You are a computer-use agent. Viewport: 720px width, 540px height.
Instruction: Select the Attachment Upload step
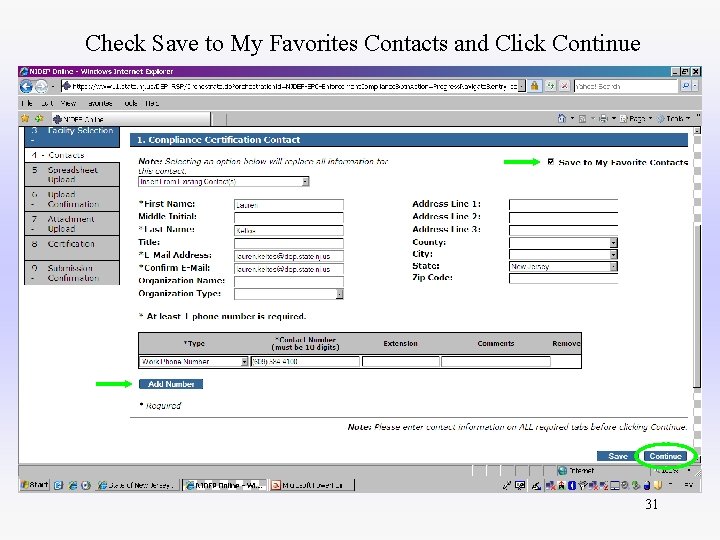tap(72, 224)
